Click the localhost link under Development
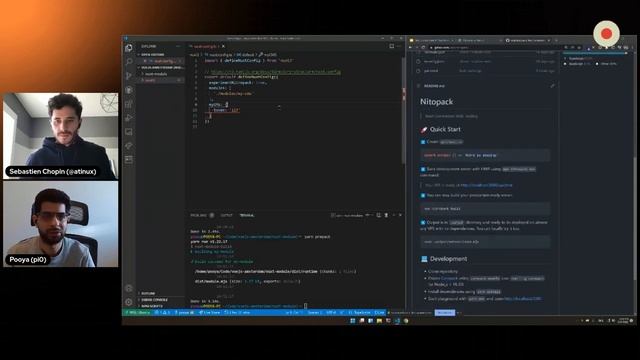 (522, 299)
